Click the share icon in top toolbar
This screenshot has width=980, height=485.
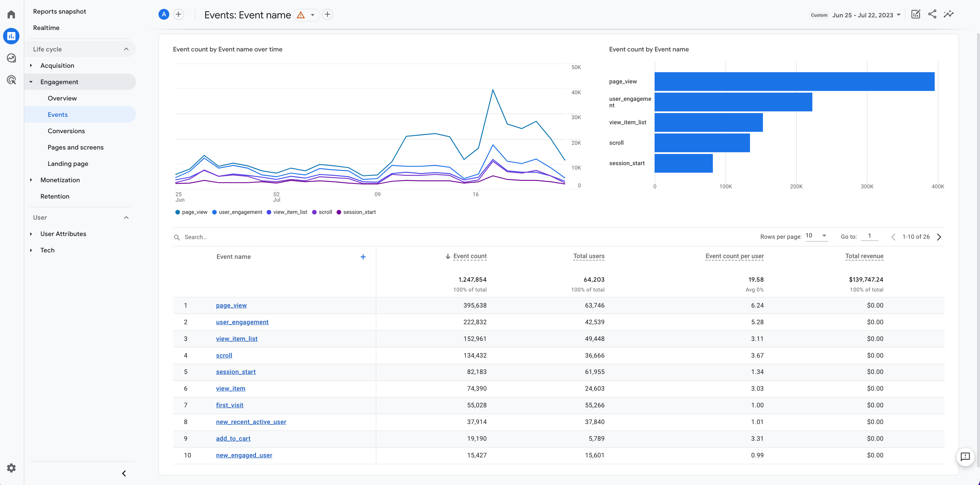pos(933,14)
